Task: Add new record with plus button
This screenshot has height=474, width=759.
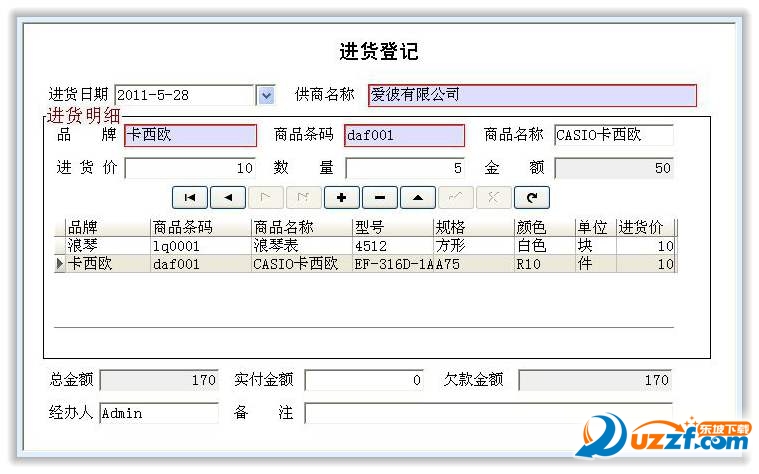Action: [342, 198]
